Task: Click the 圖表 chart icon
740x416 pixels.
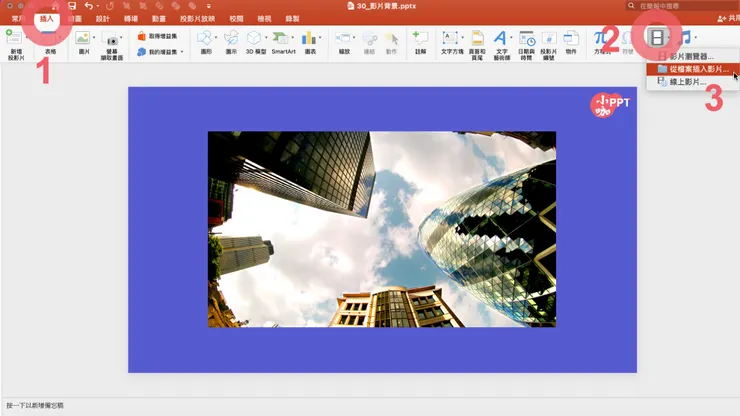Action: (309, 38)
